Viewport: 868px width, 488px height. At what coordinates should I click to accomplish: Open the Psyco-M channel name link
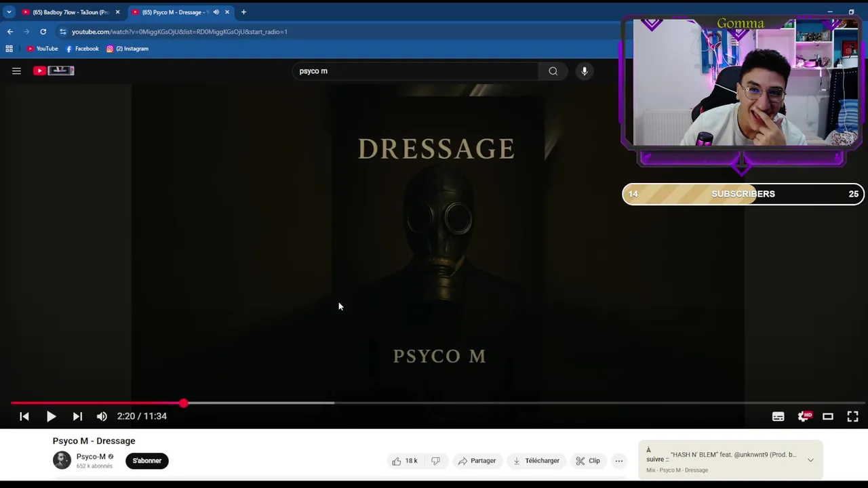[91, 457]
